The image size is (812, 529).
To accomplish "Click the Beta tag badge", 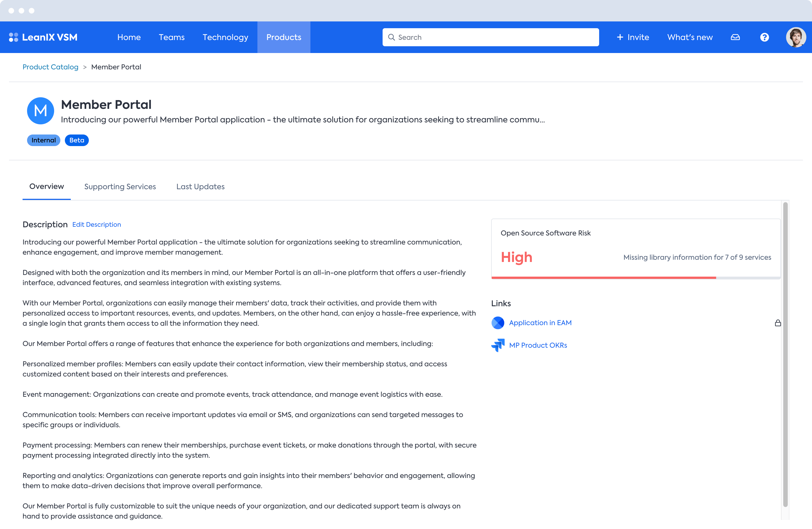I will pos(77,140).
